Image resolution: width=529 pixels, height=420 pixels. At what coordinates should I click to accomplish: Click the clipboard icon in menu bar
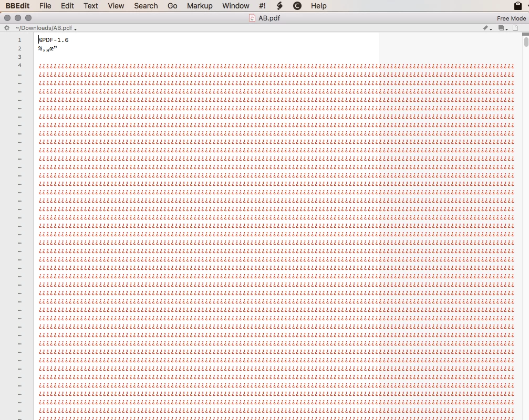point(518,6)
